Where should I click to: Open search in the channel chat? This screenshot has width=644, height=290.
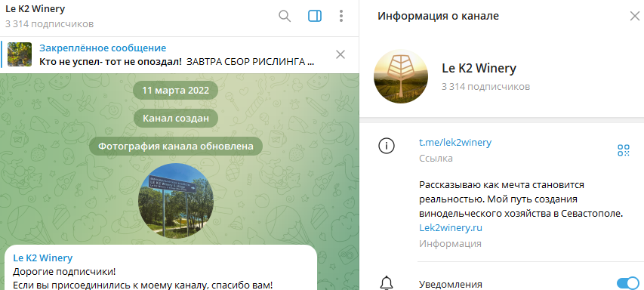(285, 16)
